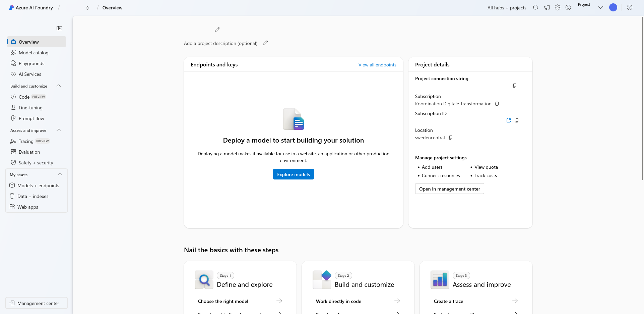Open the feedback smiley icon

[x=568, y=7]
